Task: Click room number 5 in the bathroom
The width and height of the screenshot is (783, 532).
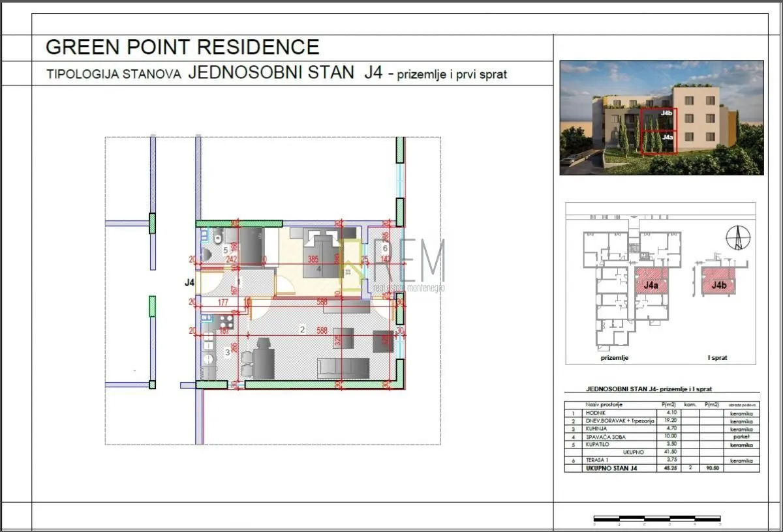Action: pos(226,250)
